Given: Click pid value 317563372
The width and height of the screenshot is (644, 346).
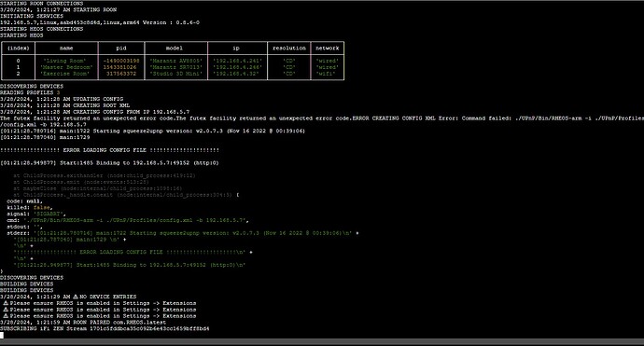Looking at the screenshot, I should [121, 74].
